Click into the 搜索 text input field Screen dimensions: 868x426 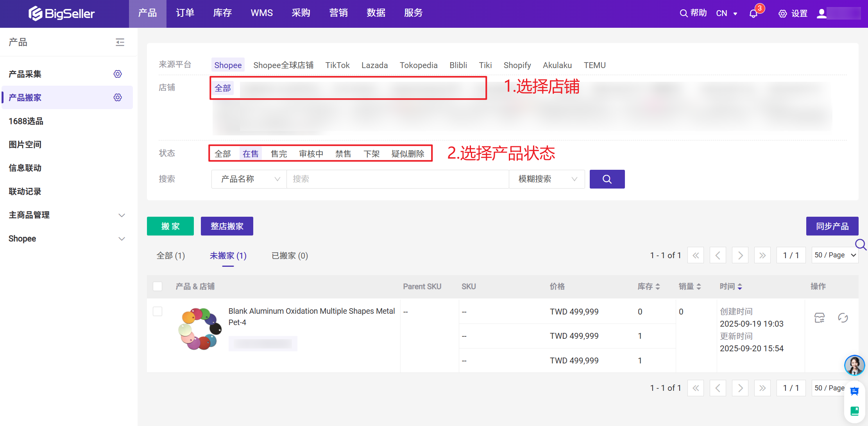pos(397,179)
